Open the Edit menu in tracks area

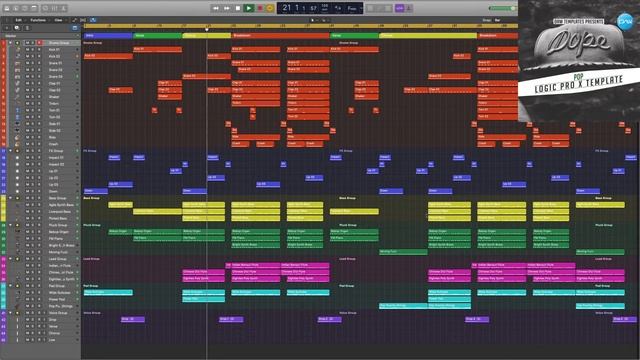coord(19,20)
